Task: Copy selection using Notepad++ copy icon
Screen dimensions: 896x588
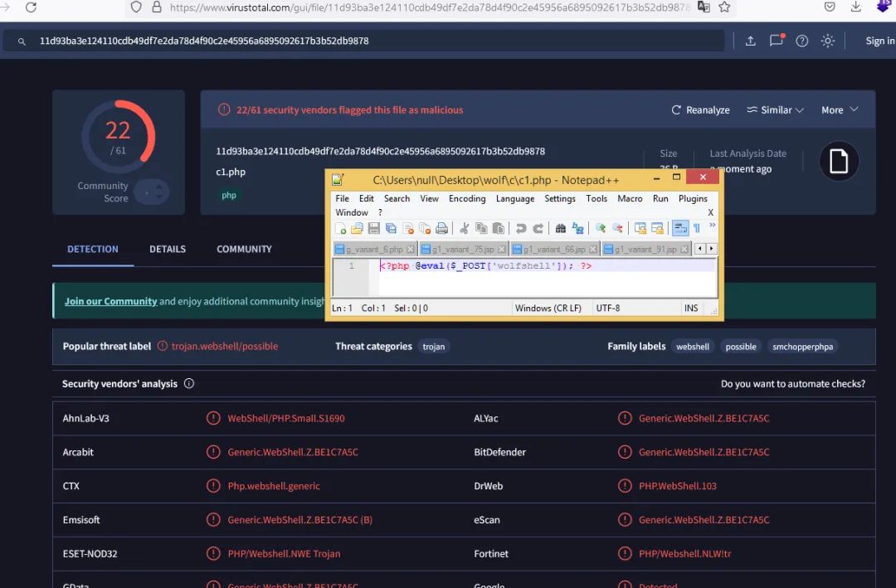Action: tap(481, 229)
